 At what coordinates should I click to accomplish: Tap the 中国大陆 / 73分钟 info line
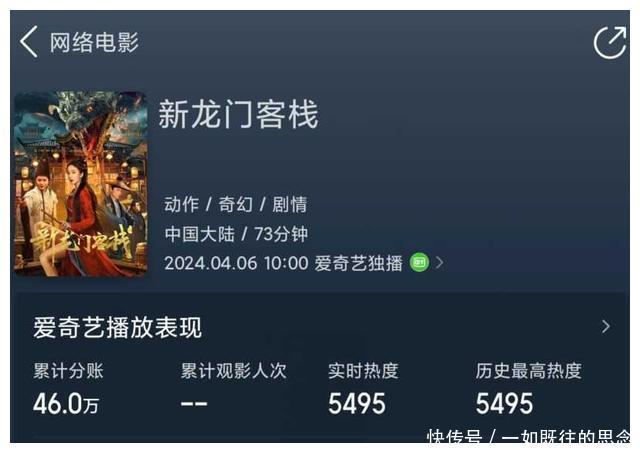[x=236, y=234]
